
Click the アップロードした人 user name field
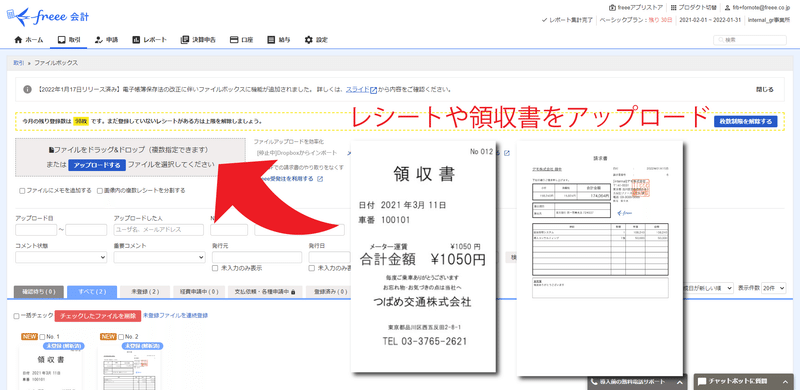(x=158, y=230)
